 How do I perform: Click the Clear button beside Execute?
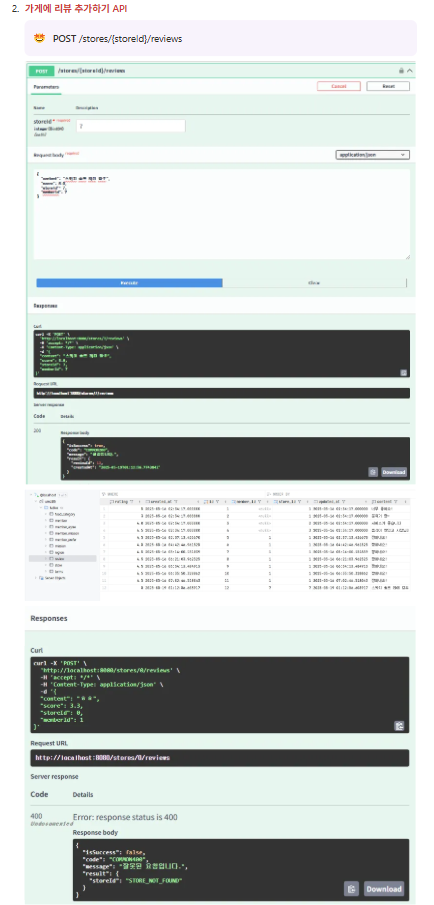pos(315,283)
